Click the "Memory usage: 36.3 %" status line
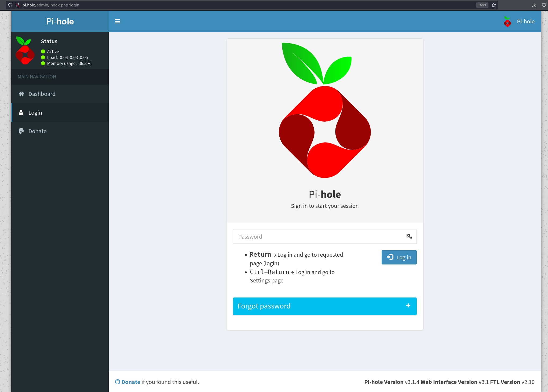The image size is (548, 392). click(x=69, y=63)
